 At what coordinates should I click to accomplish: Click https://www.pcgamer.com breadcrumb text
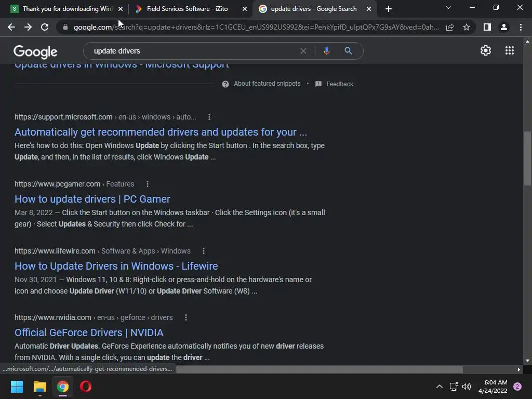coord(57,184)
